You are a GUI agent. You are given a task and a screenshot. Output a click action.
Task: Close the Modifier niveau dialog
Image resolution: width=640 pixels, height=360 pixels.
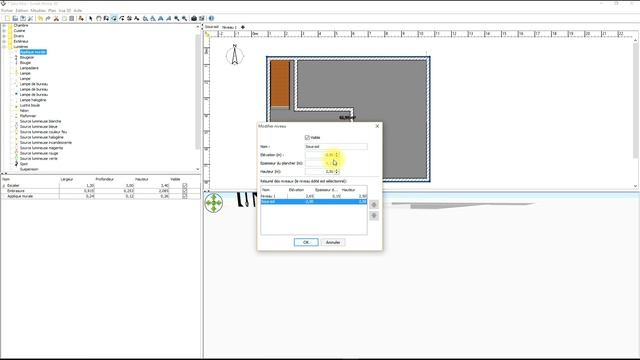coord(377,126)
